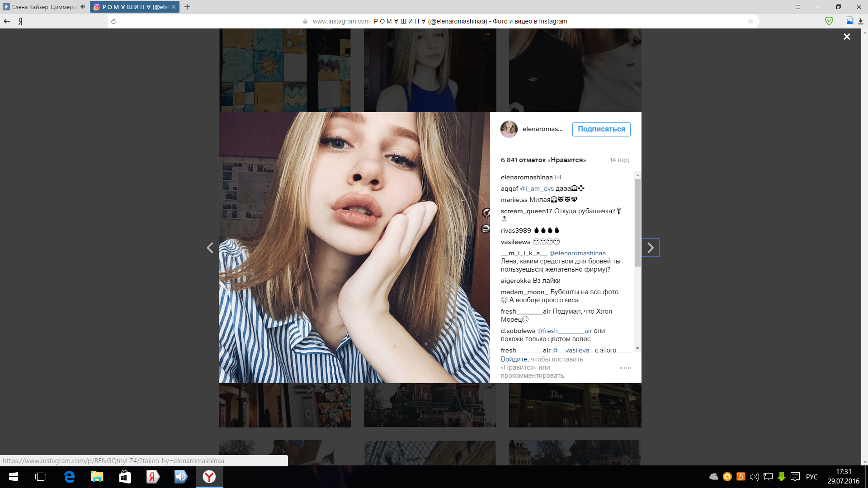868x488 pixels.
Task: Click the @elenaromashinaa mention in comments
Action: click(577, 253)
